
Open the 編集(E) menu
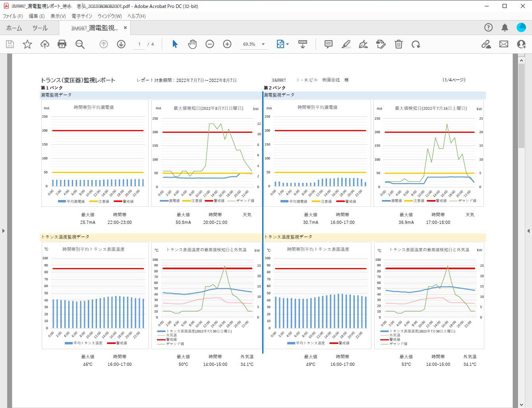pos(37,16)
